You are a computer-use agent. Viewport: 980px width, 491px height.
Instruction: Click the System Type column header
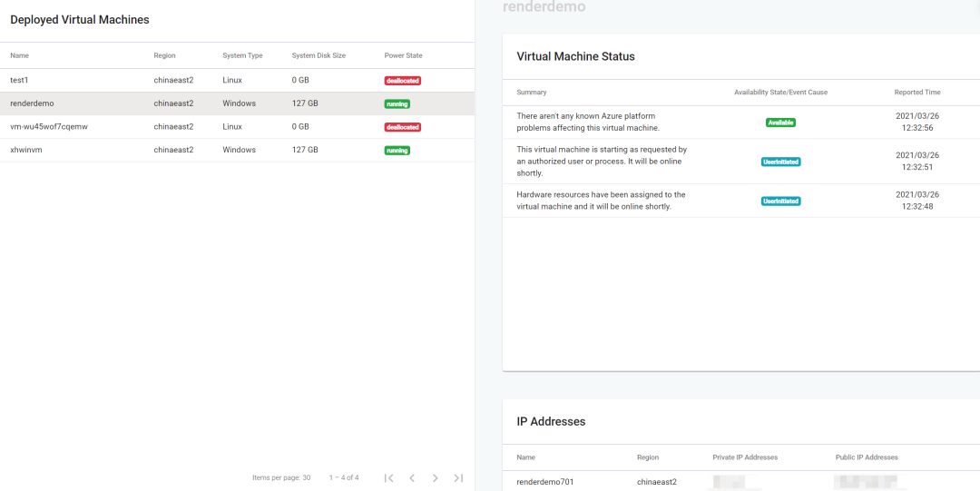coord(242,55)
